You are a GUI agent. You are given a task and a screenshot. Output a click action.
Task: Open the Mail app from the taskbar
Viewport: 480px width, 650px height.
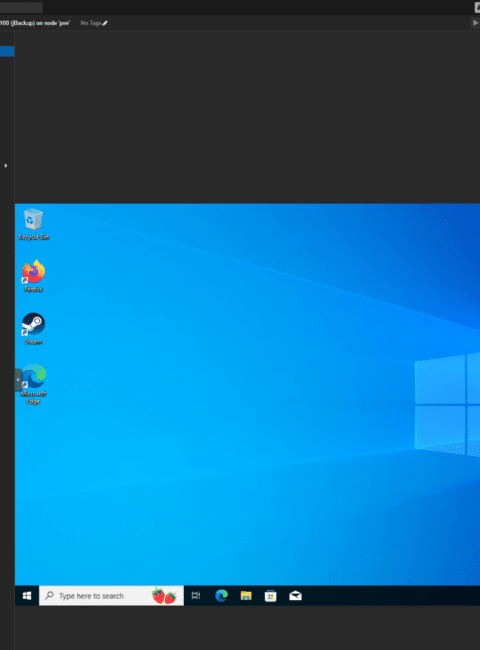pyautogui.click(x=296, y=596)
